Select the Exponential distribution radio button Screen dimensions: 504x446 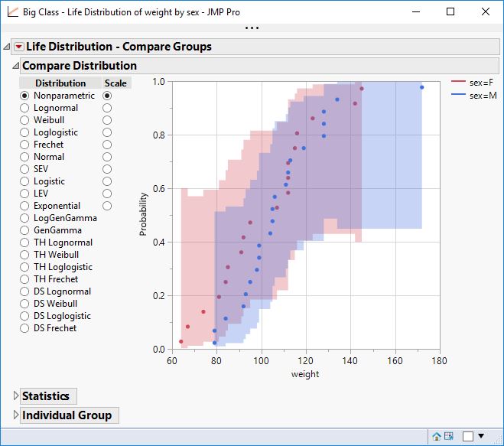[24, 206]
